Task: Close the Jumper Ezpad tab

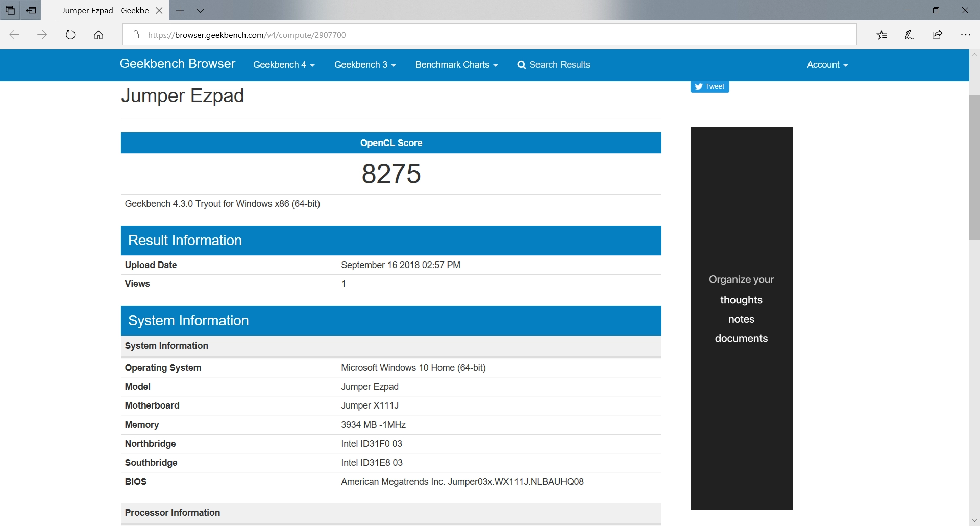Action: coord(159,10)
